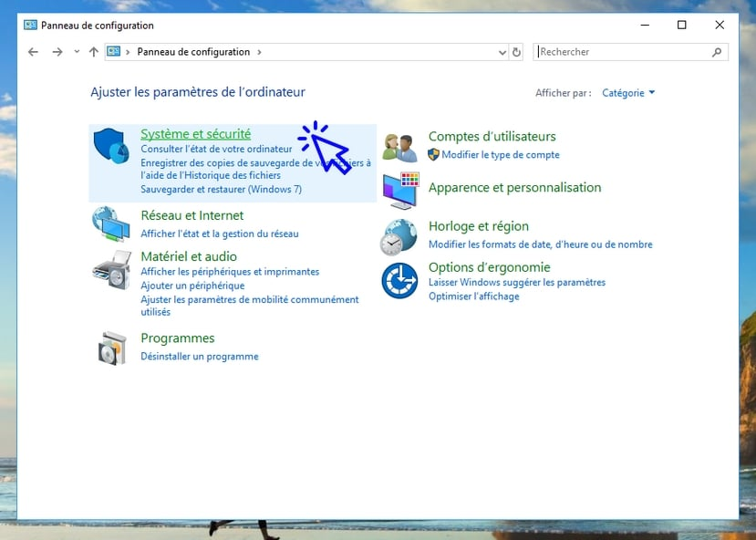The image size is (756, 540).
Task: Expand the chevron after Panneau de configuration breadcrumb
Action: point(259,52)
